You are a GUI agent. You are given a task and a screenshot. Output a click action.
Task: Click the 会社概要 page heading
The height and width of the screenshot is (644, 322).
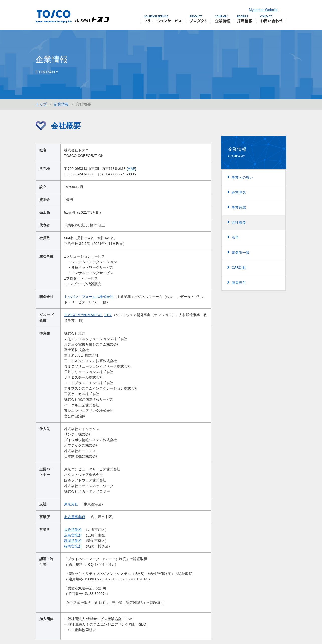66,126
